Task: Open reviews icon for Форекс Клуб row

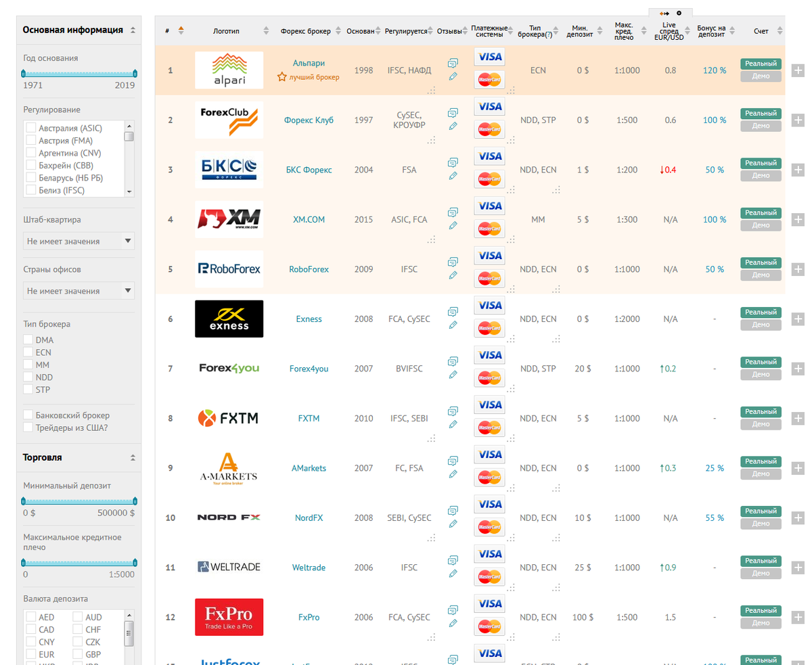Action: click(x=453, y=113)
